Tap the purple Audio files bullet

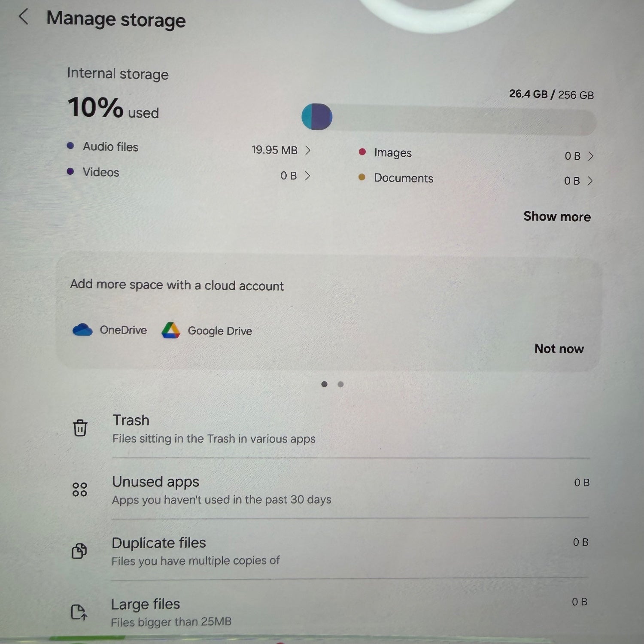[71, 146]
